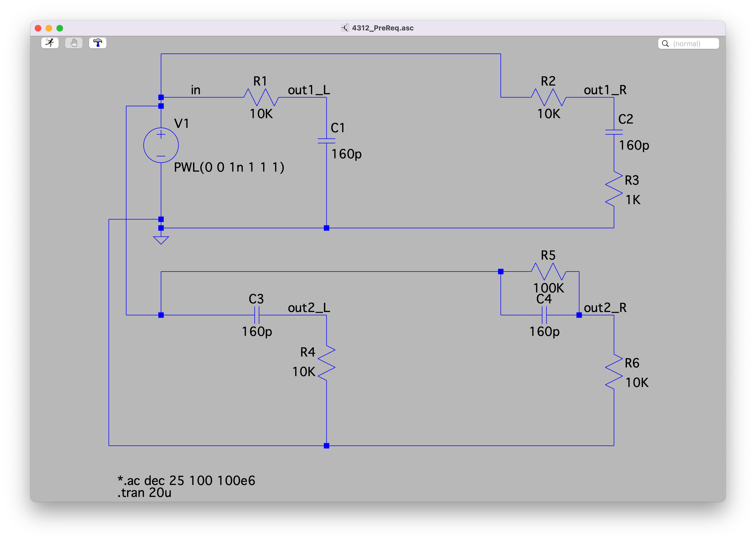The width and height of the screenshot is (756, 542).
Task: Click the bottom wire junction below R4
Action: tap(326, 446)
